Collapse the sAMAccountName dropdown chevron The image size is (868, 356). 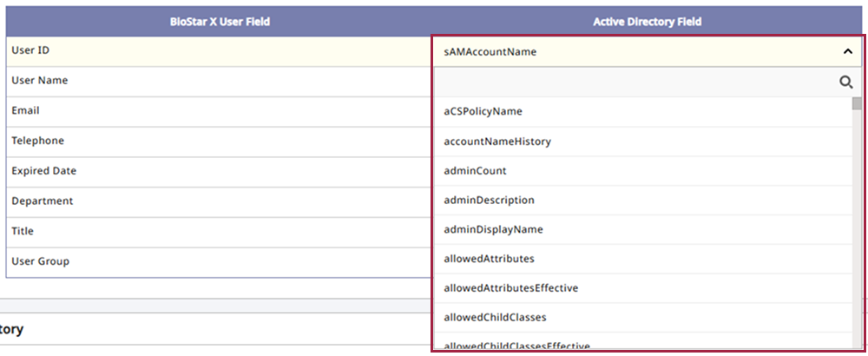tap(847, 51)
